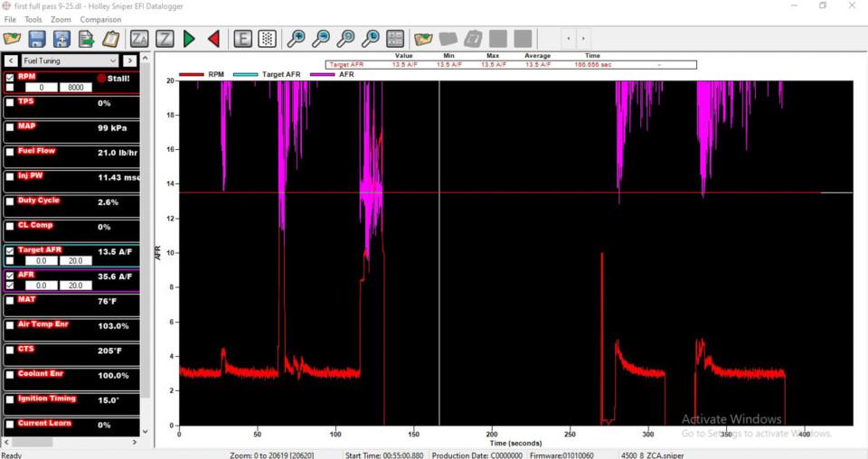The width and height of the screenshot is (868, 459).
Task: Click the AFR maximum field 20.0
Action: coord(75,286)
